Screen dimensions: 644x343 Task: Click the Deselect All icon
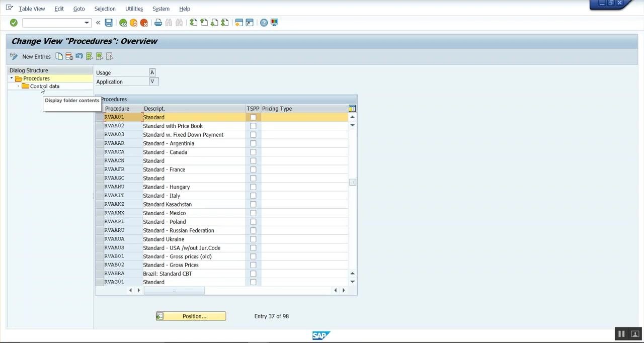tap(110, 56)
